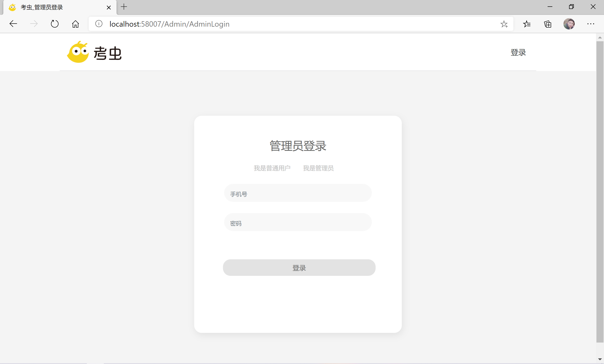The image size is (604, 364).
Task: Click the 考虫 logo in header
Action: pyautogui.click(x=94, y=52)
